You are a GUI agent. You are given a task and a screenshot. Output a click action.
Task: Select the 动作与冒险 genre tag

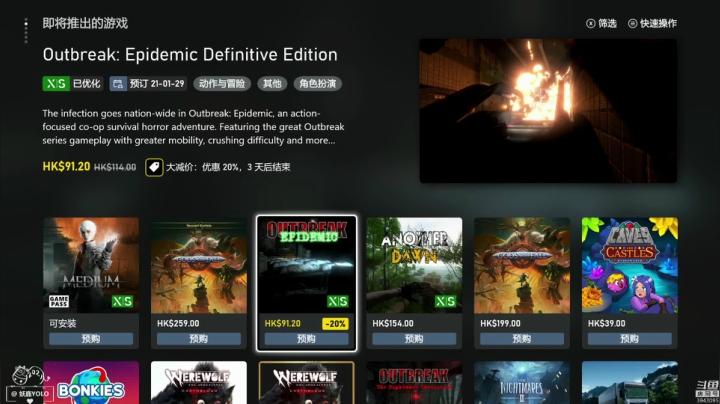pyautogui.click(x=222, y=84)
